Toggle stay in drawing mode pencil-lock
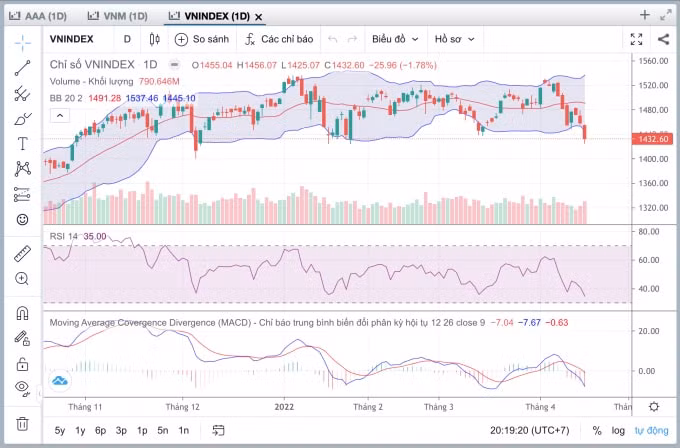The image size is (680, 448). click(23, 338)
